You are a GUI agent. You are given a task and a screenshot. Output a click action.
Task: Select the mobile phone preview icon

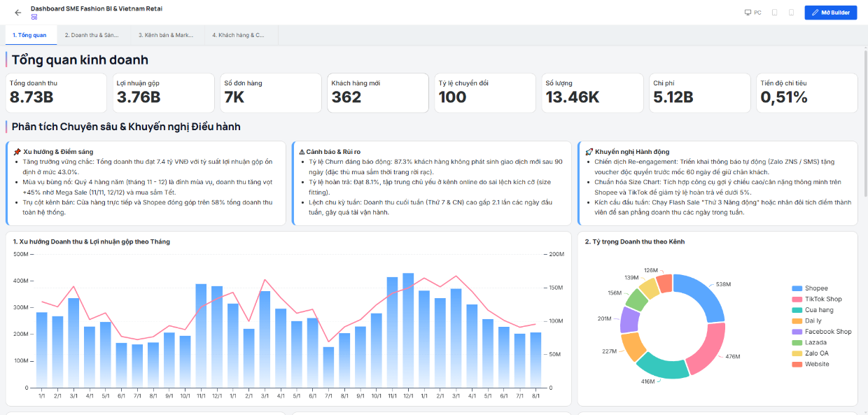791,13
